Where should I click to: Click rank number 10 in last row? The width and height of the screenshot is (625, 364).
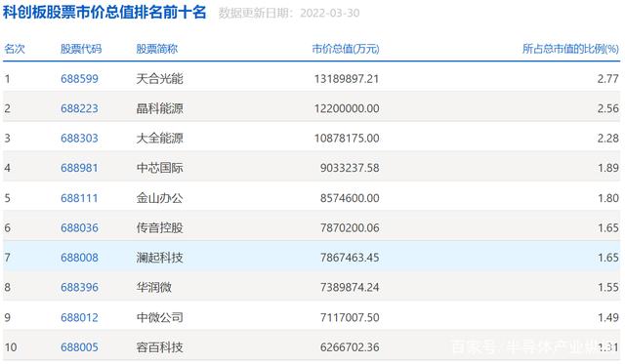11,346
